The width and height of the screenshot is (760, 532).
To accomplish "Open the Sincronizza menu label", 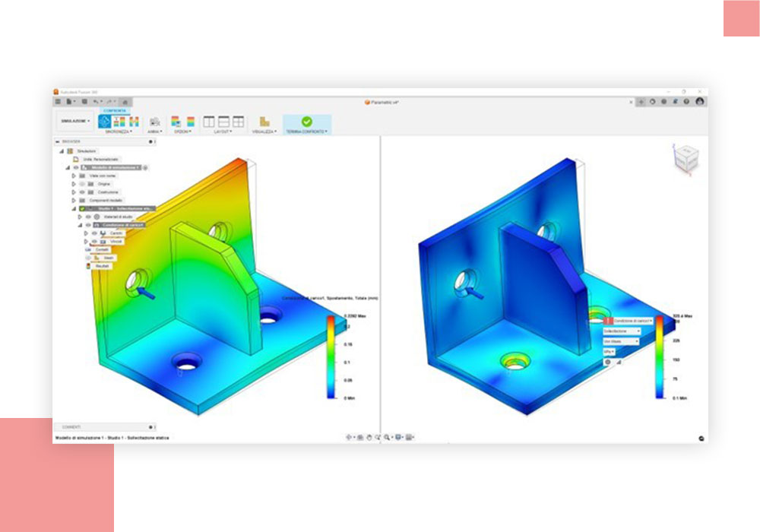I will point(119,131).
